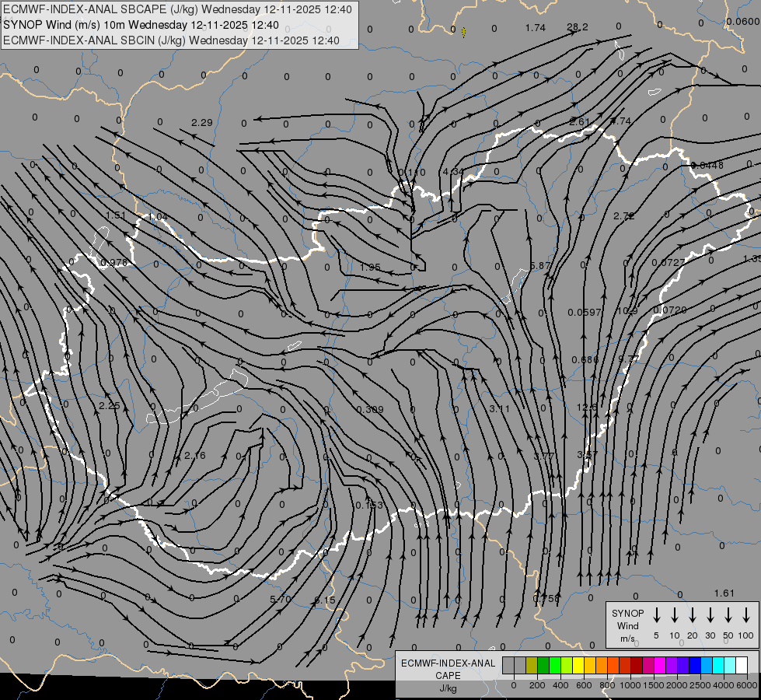Click the 0.0448 value on eastern border

(707, 165)
